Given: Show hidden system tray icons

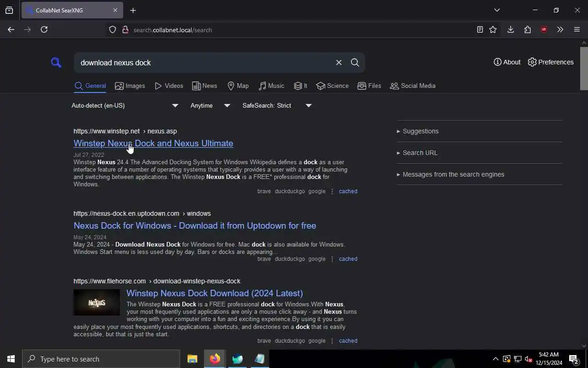Looking at the screenshot, I should pos(495,359).
